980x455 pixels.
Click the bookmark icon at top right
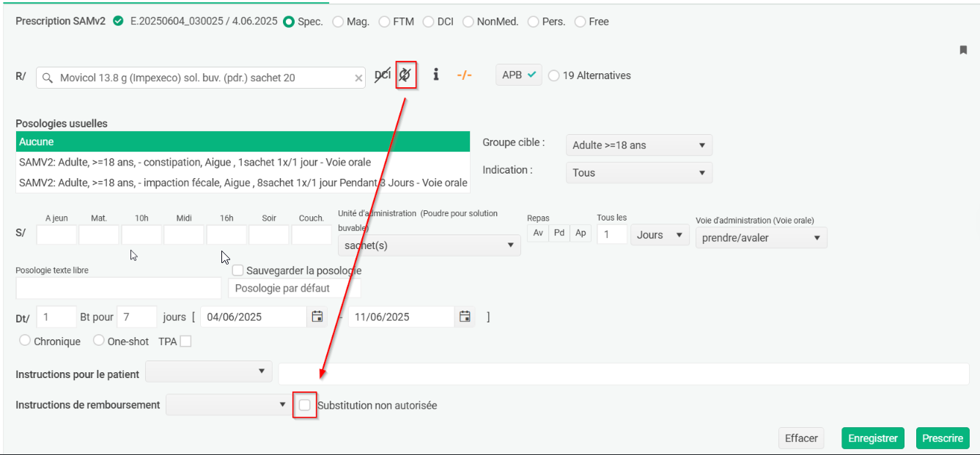(x=963, y=50)
